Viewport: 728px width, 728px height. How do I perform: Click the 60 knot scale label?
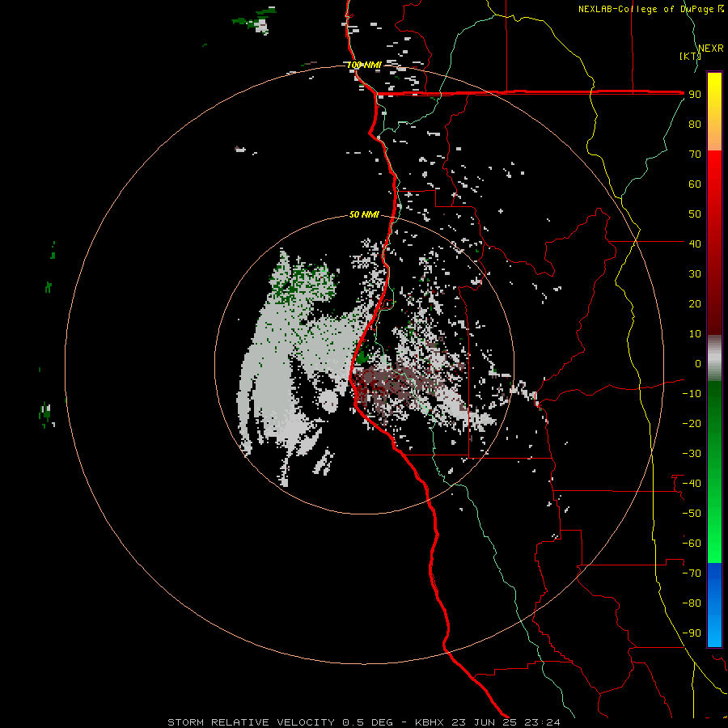click(695, 184)
